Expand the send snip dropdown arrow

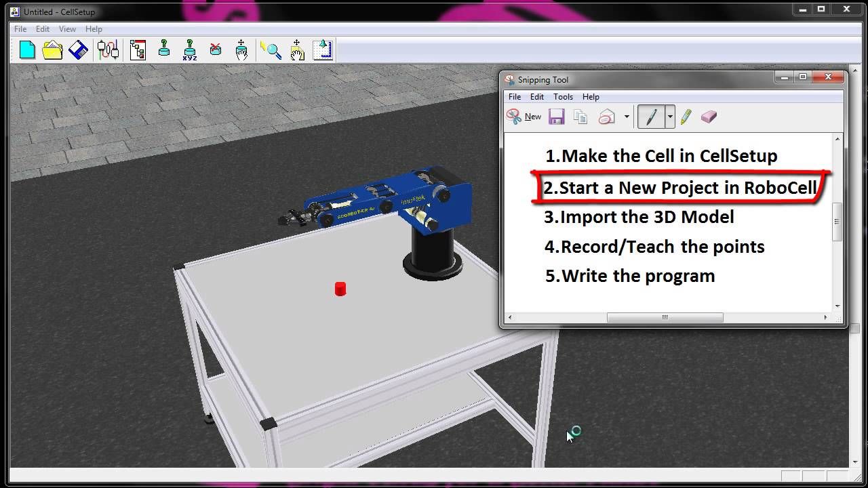(626, 117)
